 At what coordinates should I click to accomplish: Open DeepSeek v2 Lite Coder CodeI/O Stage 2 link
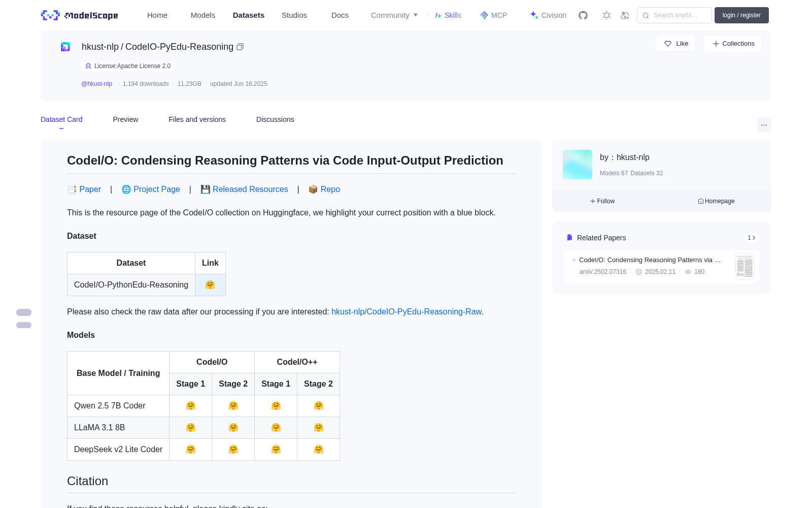point(233,450)
